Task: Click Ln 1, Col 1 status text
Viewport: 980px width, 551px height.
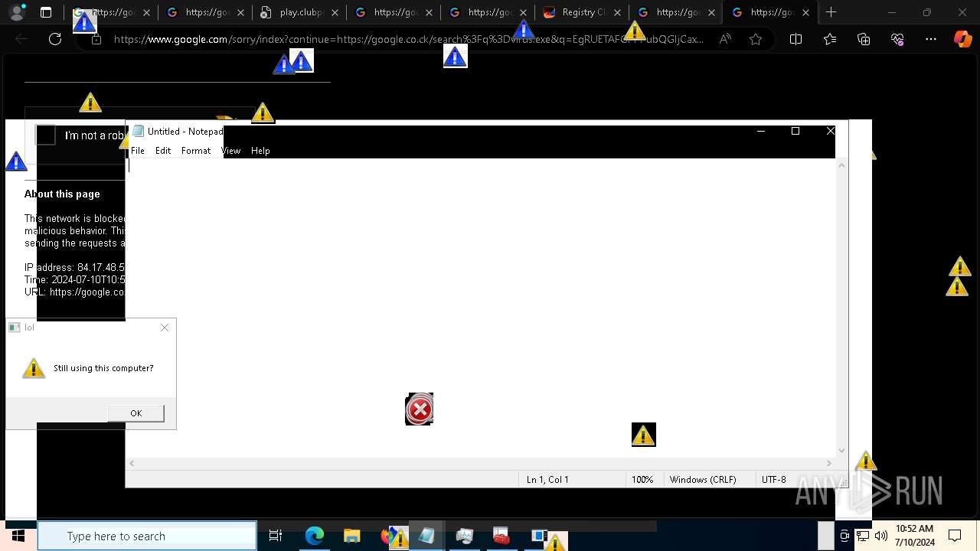Action: [547, 480]
